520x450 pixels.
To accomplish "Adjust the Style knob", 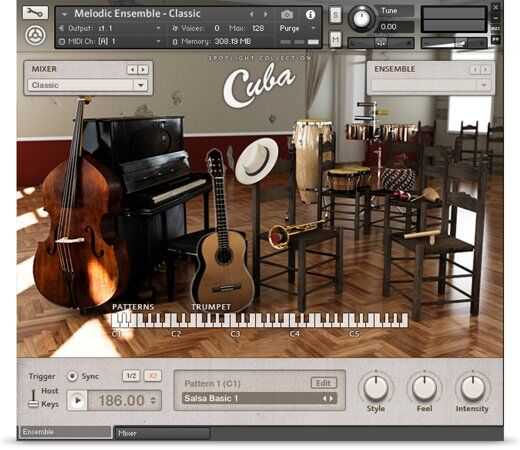I will click(376, 388).
